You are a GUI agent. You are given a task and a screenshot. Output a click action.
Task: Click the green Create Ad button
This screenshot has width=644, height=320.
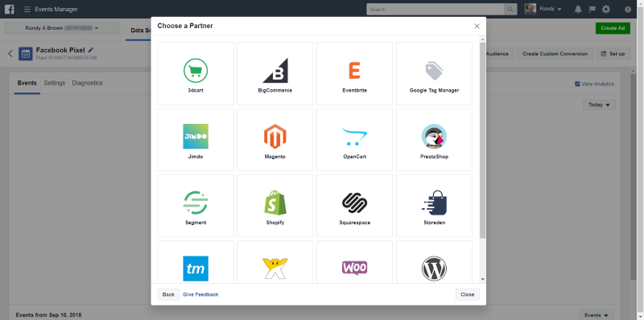click(x=613, y=28)
